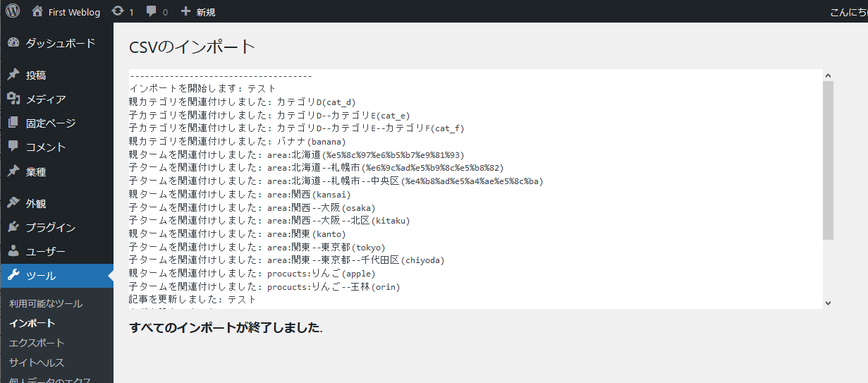Viewport: 868px width, 383px height.
Task: Click the log scrollbar up arrow
Action: [828, 75]
